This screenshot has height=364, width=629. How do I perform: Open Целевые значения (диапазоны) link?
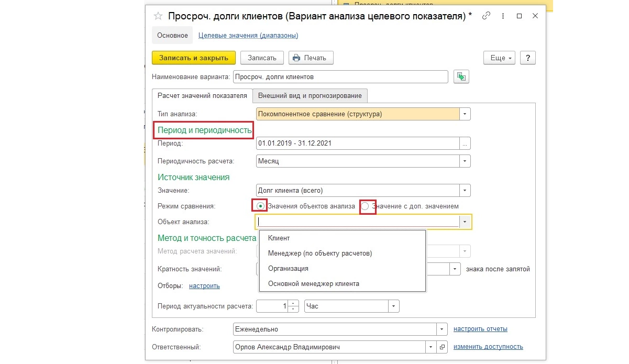[x=248, y=36]
